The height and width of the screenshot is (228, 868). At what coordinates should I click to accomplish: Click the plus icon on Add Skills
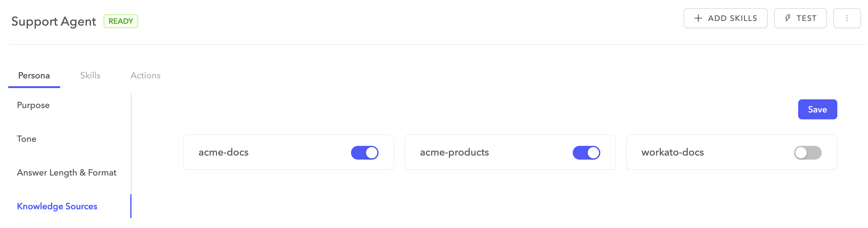(698, 18)
